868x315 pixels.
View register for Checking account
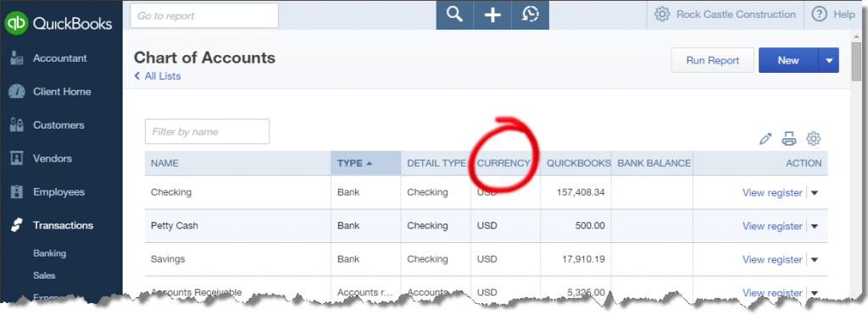(x=771, y=193)
